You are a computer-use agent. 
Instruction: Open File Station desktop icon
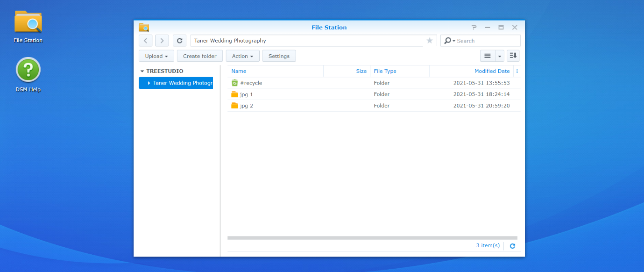(x=28, y=22)
